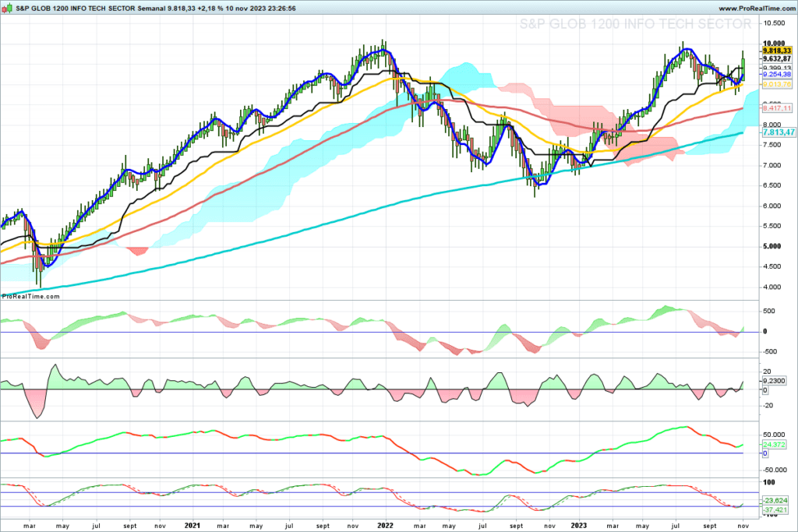
Task: Select the 9.632,87 price label
Action: click(777, 59)
